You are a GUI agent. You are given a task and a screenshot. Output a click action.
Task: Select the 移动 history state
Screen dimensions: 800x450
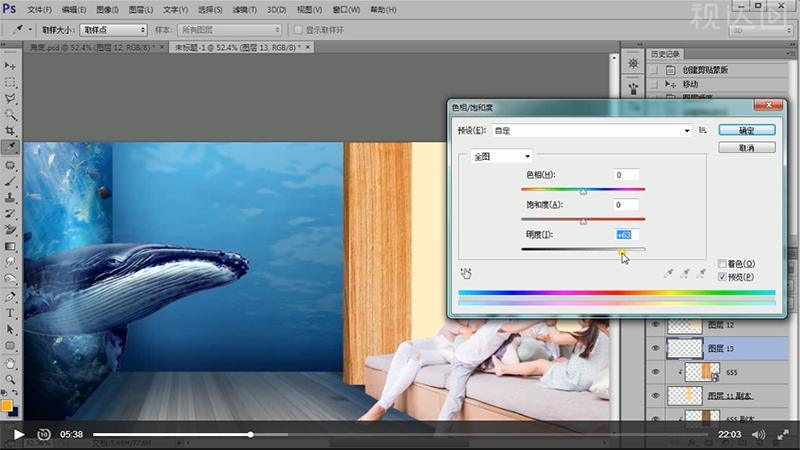(x=690, y=84)
